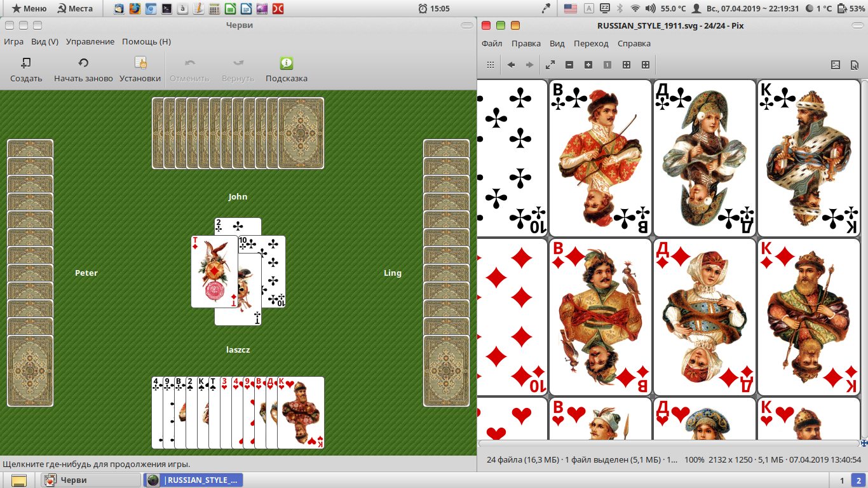Click the Bluetooth indicator icon
The height and width of the screenshot is (488, 868).
pyautogui.click(x=620, y=8)
